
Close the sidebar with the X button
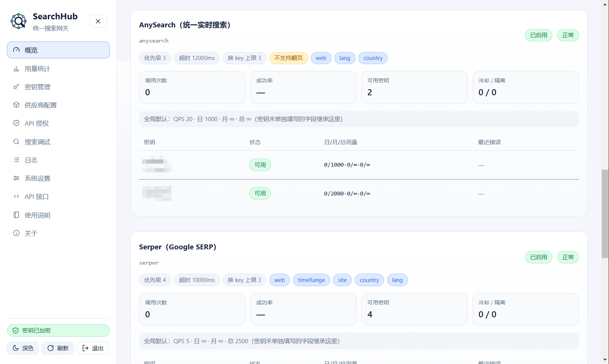tap(98, 21)
